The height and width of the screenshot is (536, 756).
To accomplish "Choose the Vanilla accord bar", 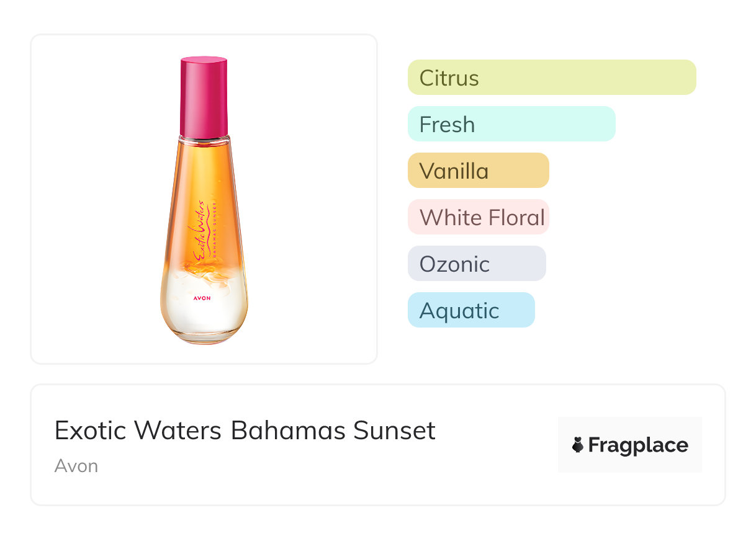I will point(478,171).
